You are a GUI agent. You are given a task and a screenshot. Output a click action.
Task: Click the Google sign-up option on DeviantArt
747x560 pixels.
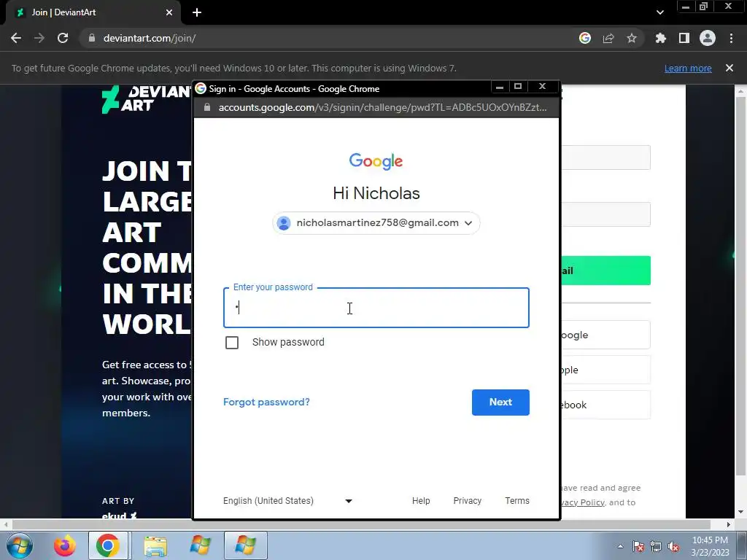pos(605,335)
